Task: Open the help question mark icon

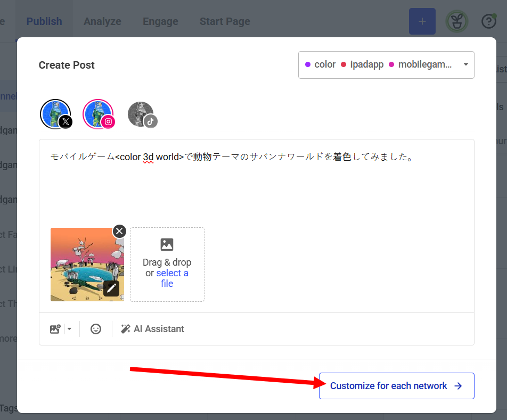Action: [488, 21]
